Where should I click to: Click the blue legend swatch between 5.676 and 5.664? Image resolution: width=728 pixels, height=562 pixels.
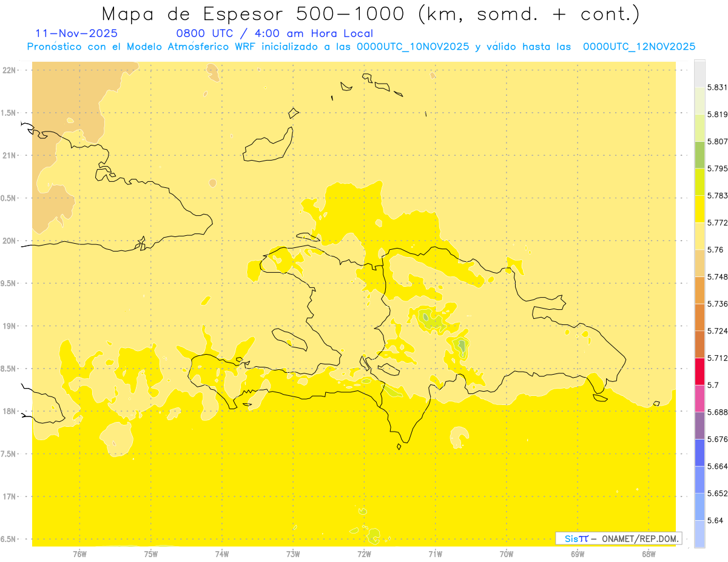[699, 453]
